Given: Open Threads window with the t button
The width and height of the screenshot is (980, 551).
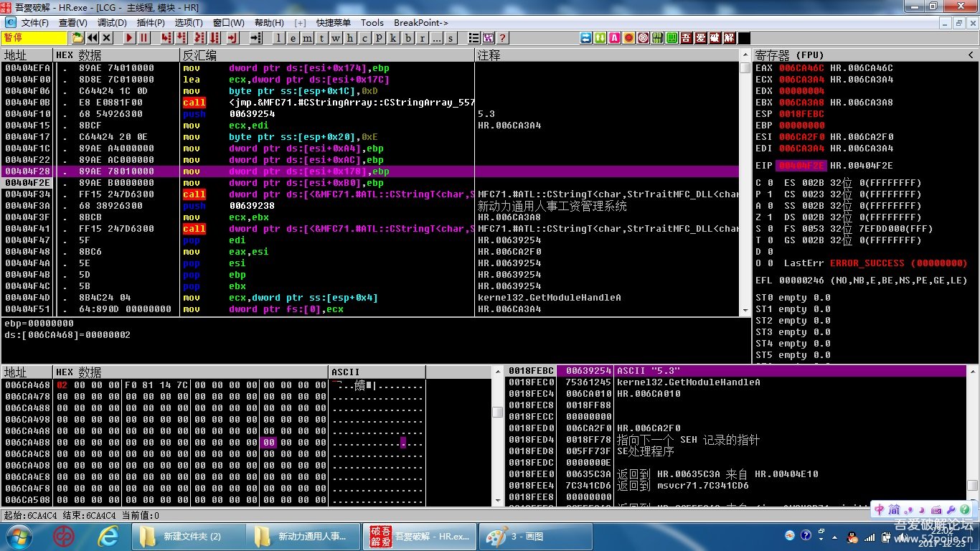Looking at the screenshot, I should pos(322,38).
